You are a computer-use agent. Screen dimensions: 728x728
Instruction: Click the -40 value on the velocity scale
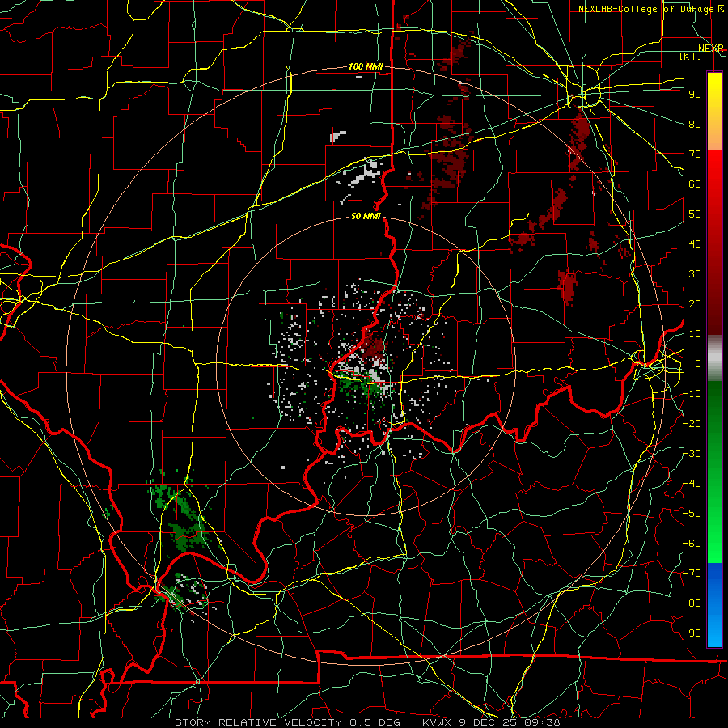click(x=692, y=484)
